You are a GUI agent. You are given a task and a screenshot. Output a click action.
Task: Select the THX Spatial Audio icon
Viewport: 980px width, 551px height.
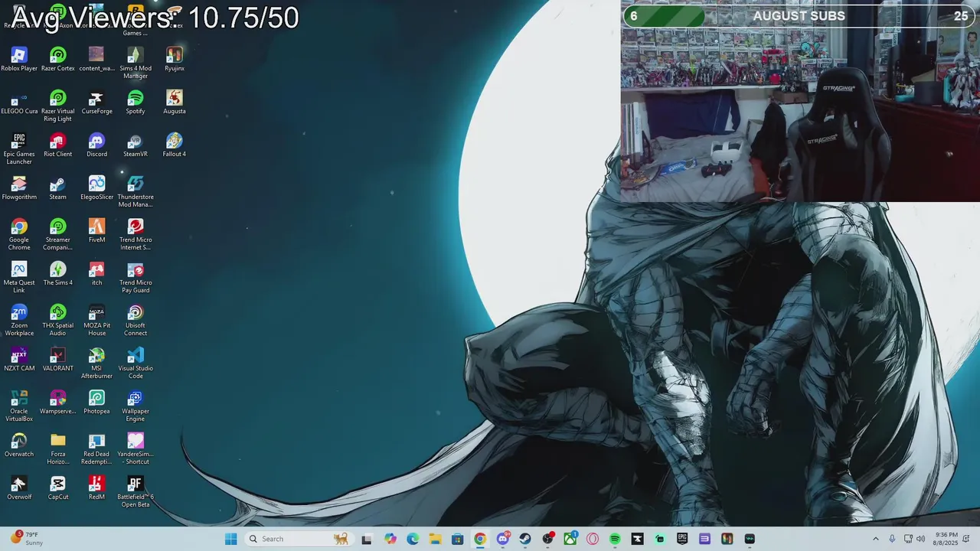(57, 320)
